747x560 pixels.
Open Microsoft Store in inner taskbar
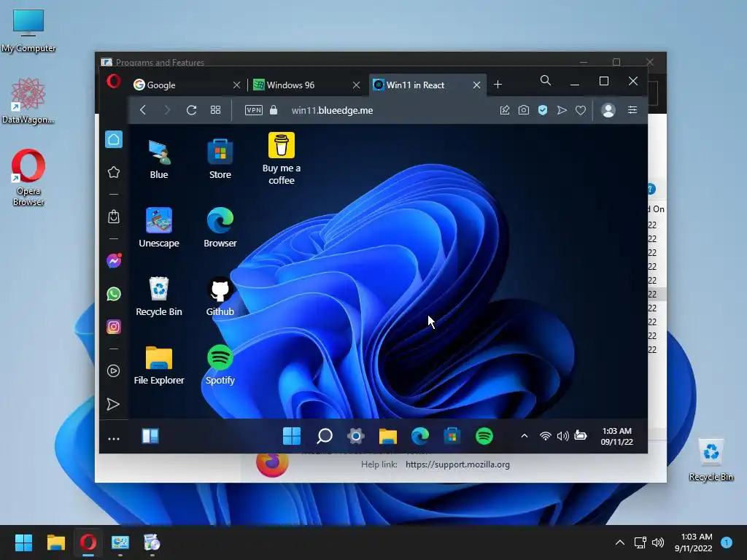452,436
